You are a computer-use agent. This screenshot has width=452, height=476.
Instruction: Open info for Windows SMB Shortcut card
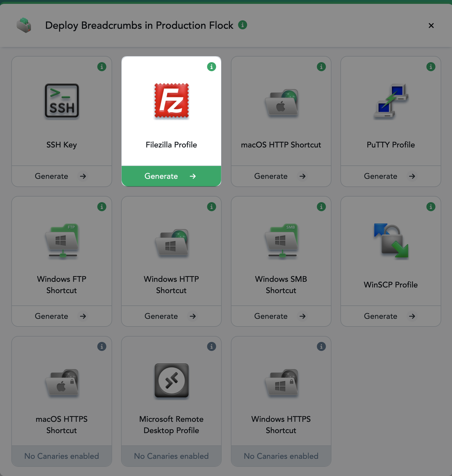[x=321, y=207]
